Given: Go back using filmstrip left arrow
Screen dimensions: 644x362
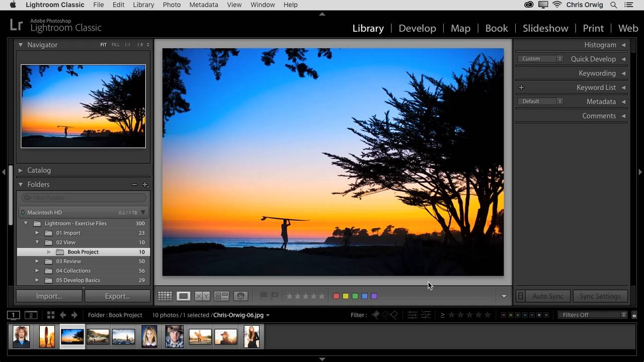Looking at the screenshot, I should click(63, 315).
